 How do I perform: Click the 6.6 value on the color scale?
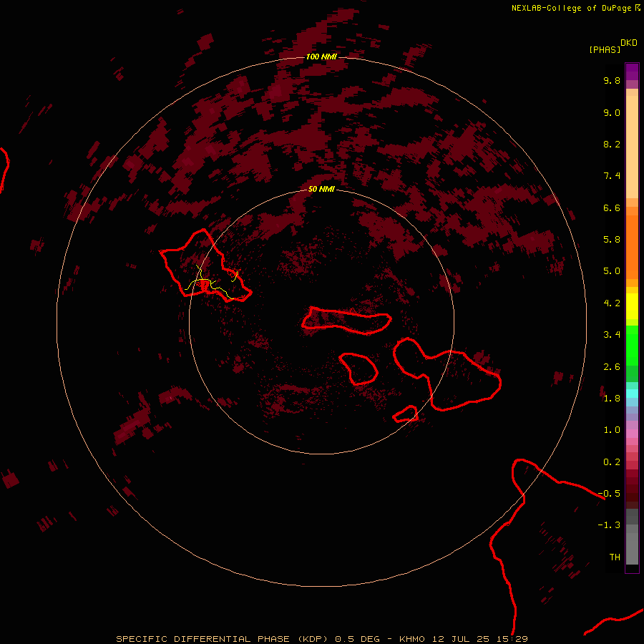coord(612,208)
